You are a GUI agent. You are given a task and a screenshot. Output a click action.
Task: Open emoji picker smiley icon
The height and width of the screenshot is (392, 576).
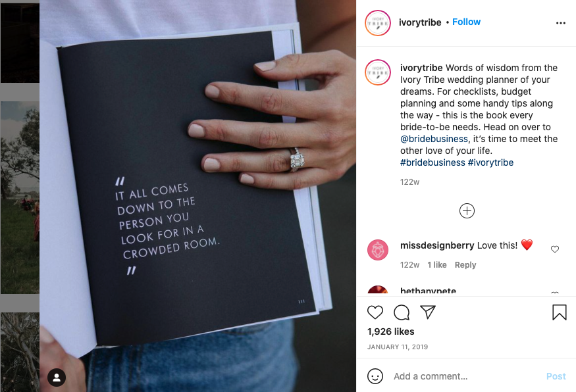click(x=375, y=376)
